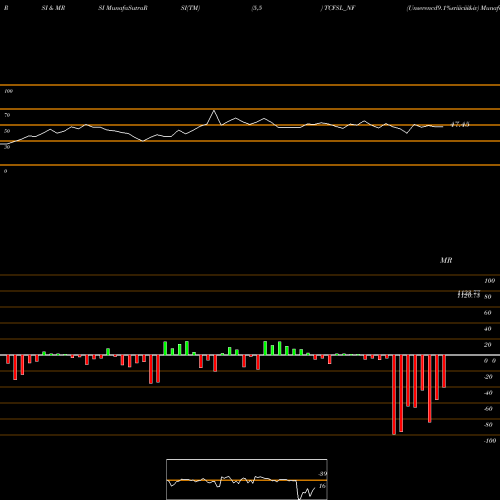Viewport: 500px width, 500px height.
Task: Click the price value 1120.73 label
Action: coord(469,295)
